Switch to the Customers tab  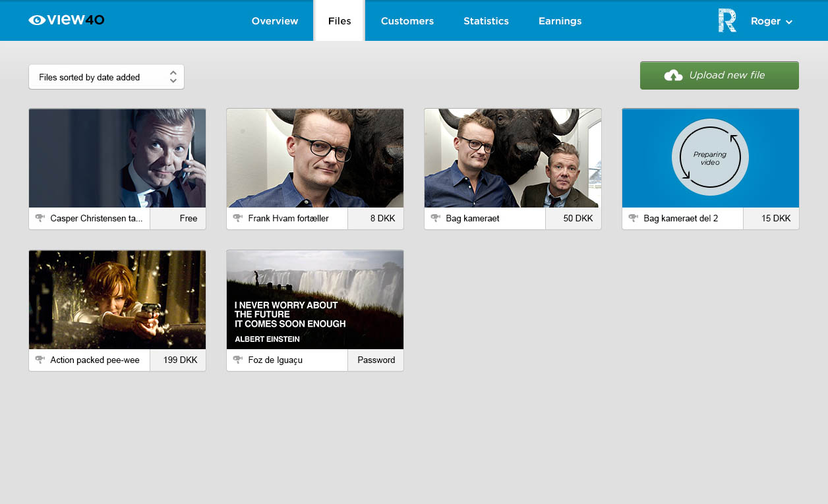click(407, 21)
